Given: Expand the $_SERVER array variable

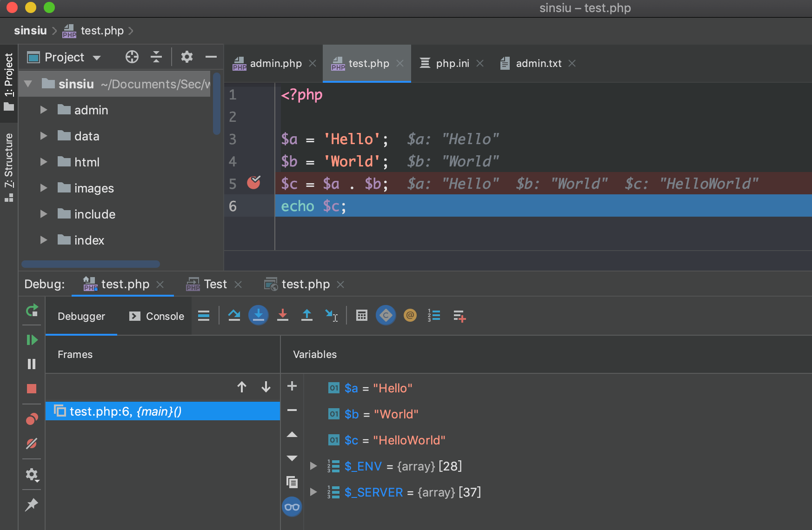Looking at the screenshot, I should click(313, 492).
